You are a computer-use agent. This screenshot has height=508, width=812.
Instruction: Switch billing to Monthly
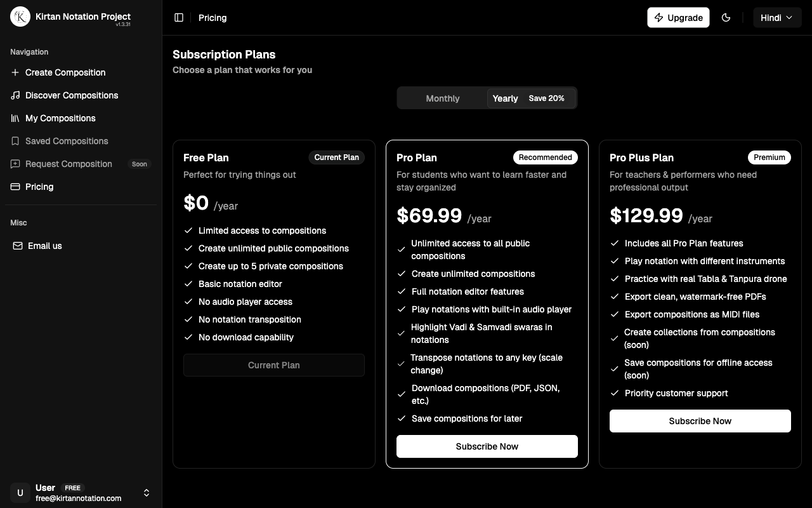click(x=442, y=98)
